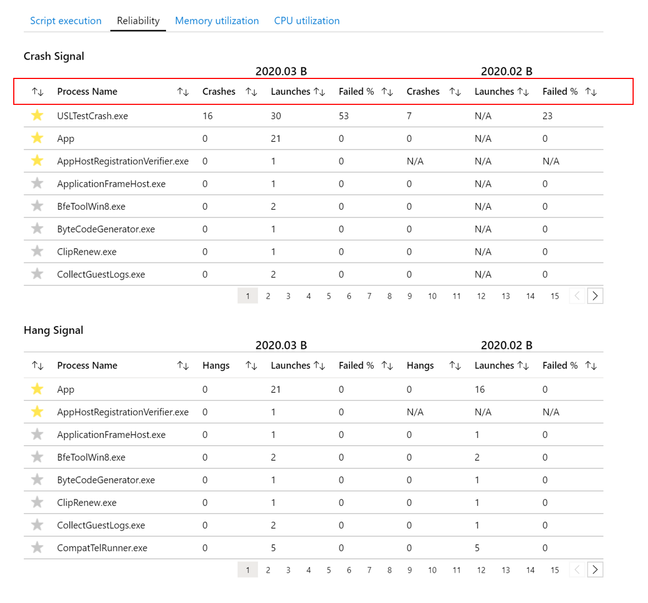Select the 53 Failed % value for USLTestCrash.exe
Screen dimensions: 648x603
coord(344,116)
